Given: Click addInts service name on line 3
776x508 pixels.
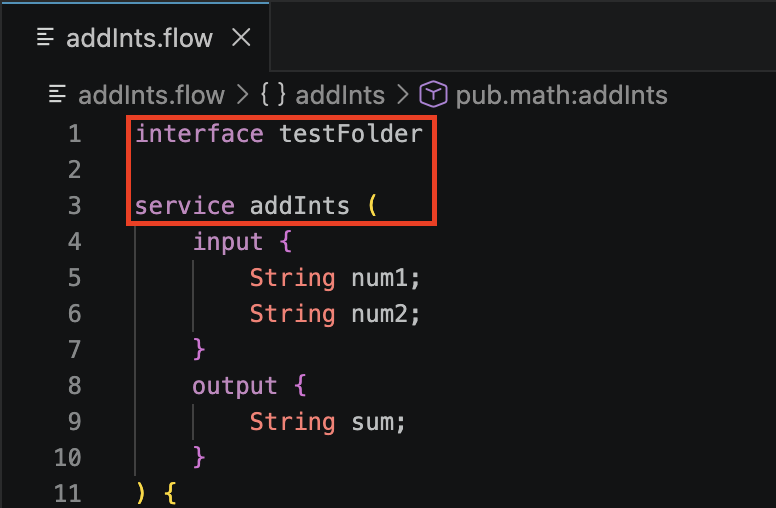Looking at the screenshot, I should (299, 206).
